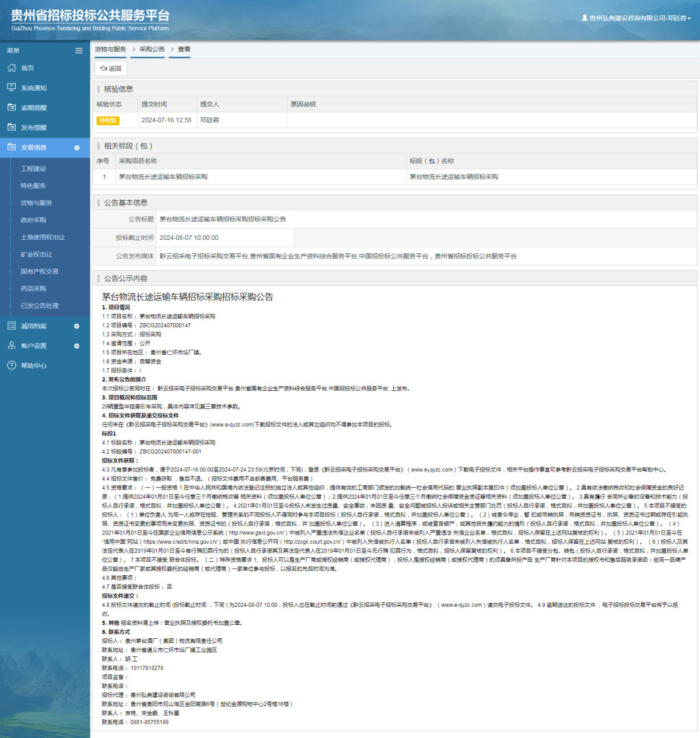Click the home icon for 首页
This screenshot has width=700, height=738.
click(x=12, y=68)
